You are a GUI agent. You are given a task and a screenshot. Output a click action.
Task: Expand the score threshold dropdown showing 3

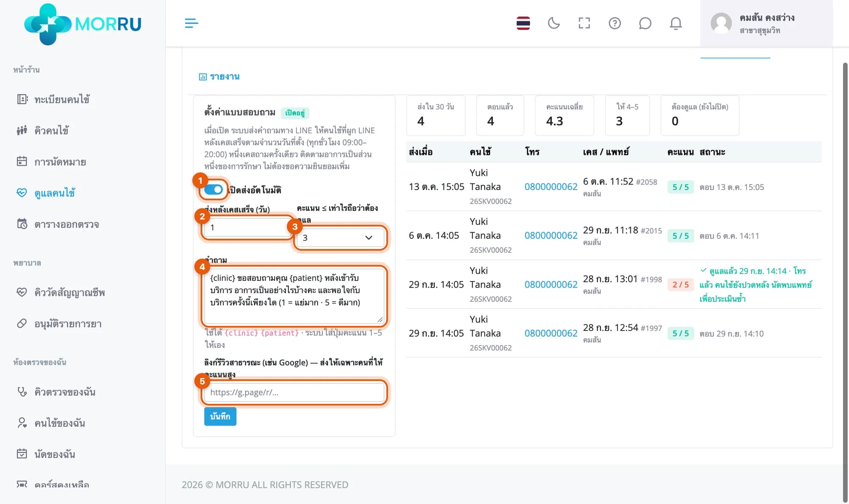click(x=340, y=238)
